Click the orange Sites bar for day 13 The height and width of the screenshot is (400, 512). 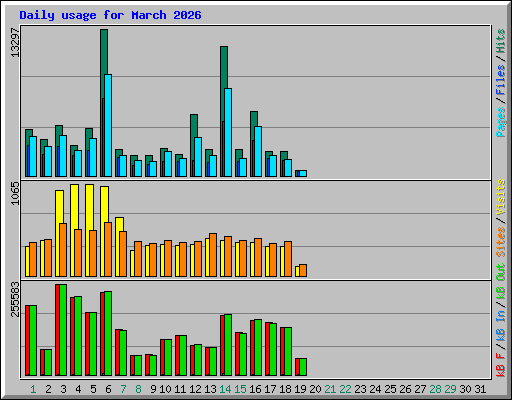click(x=213, y=255)
